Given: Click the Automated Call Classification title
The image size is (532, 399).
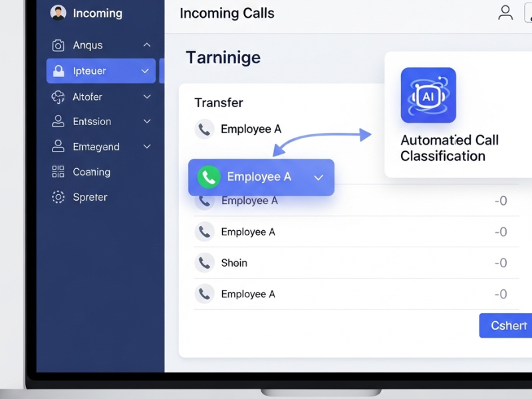Looking at the screenshot, I should tap(450, 148).
